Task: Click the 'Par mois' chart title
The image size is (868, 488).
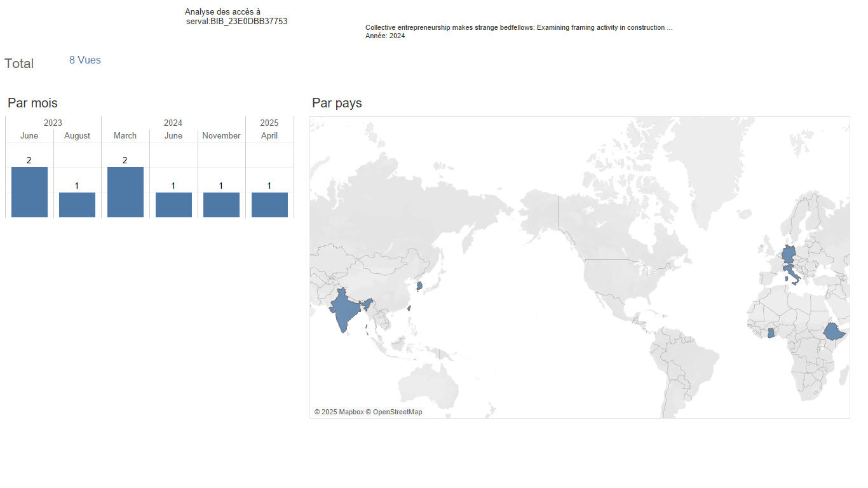Action: tap(32, 103)
